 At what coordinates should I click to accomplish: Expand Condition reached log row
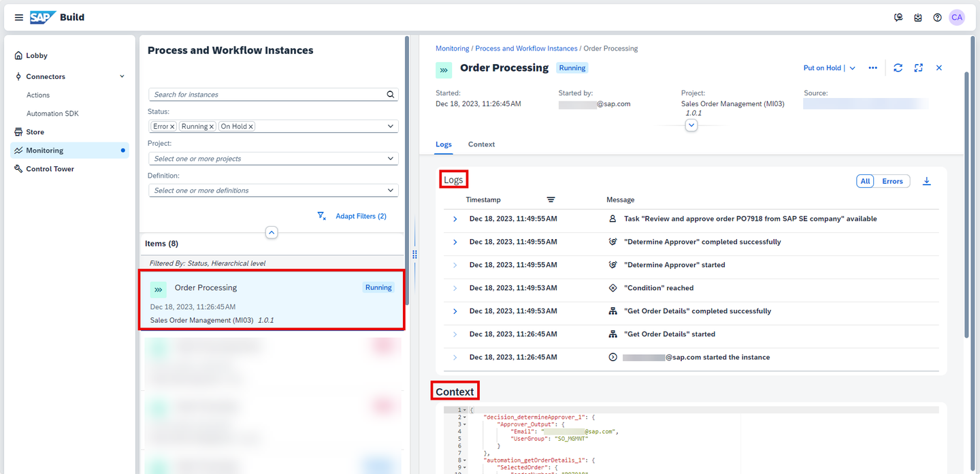click(455, 288)
